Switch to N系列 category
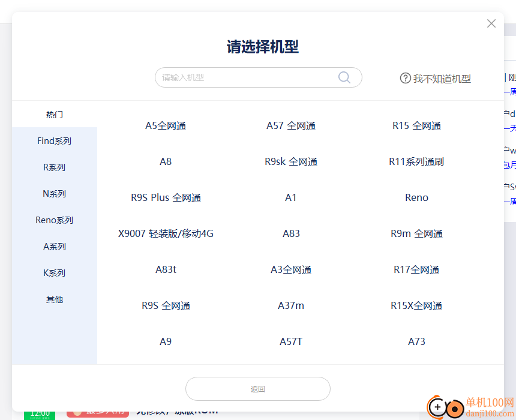516x420 pixels. pos(55,194)
